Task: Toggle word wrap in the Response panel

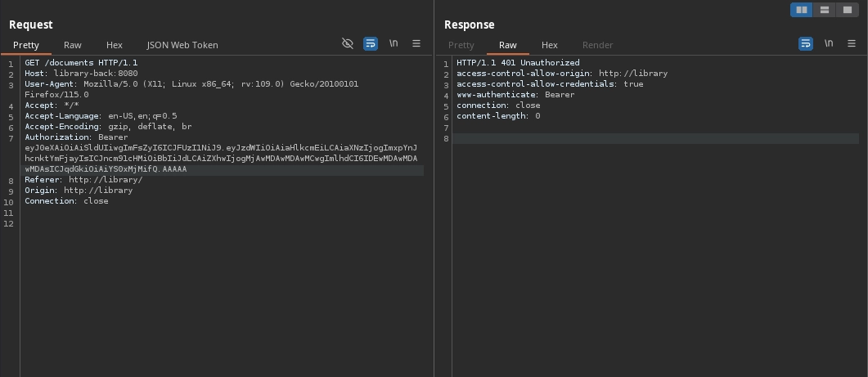Action: pos(806,43)
